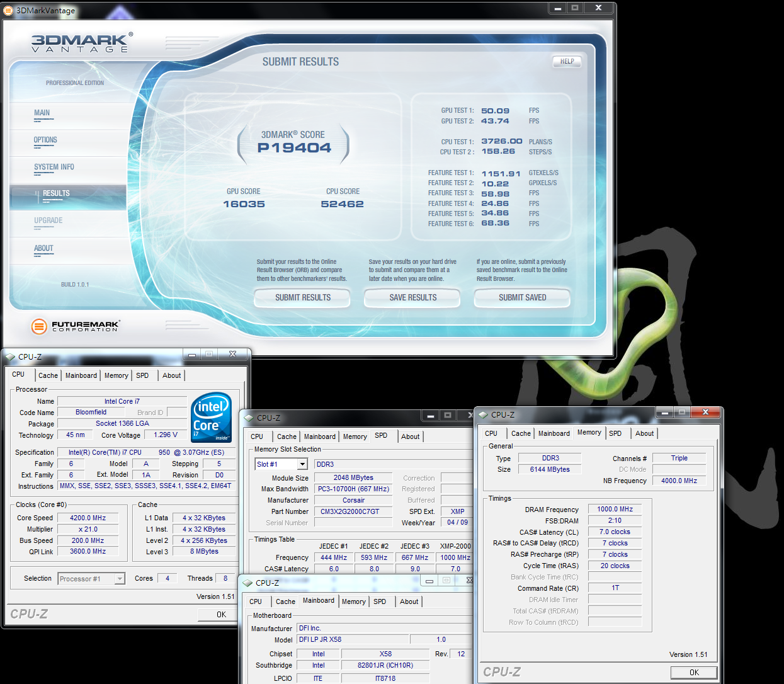Open MAIN in the 3DMark sidebar

coord(42,113)
